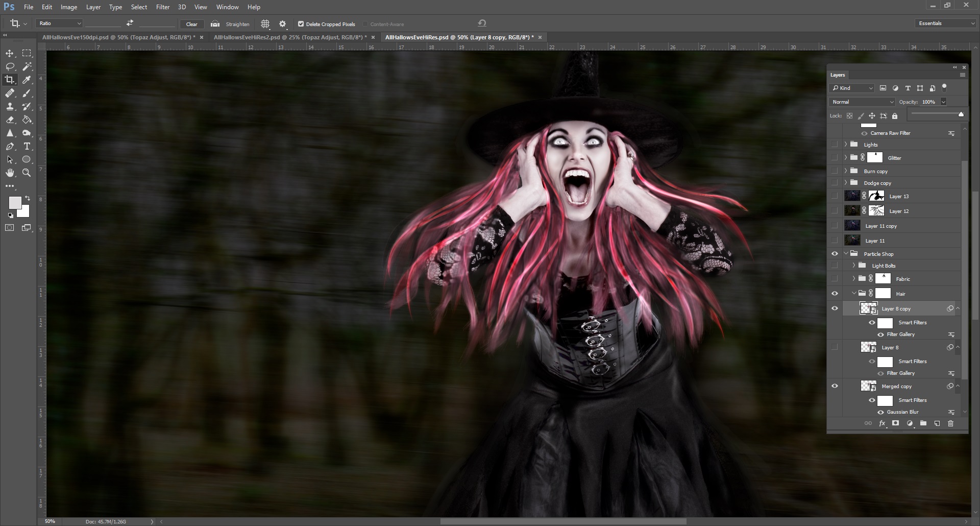Expand the Lights group
Viewport: 980px width, 526px height.
(x=846, y=145)
